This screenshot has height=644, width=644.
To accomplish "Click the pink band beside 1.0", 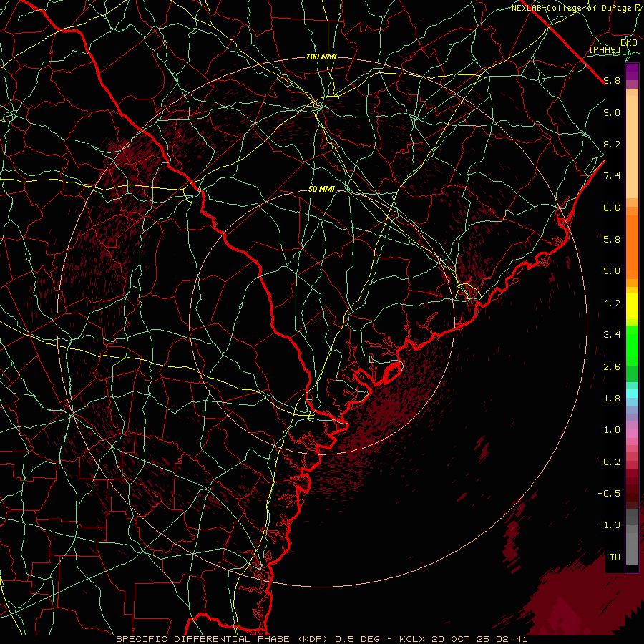I will coord(632,434).
